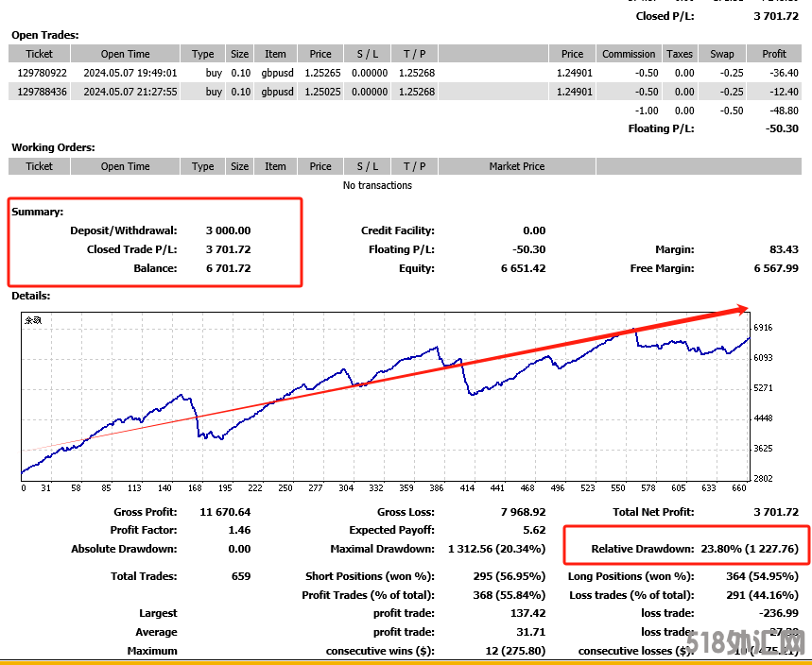Viewport: 812px width, 665px height.
Task: Click the balance legend label in chart corner
Action: click(33, 320)
